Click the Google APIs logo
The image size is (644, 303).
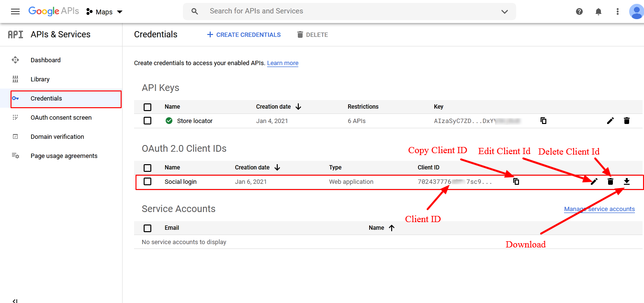pos(54,11)
